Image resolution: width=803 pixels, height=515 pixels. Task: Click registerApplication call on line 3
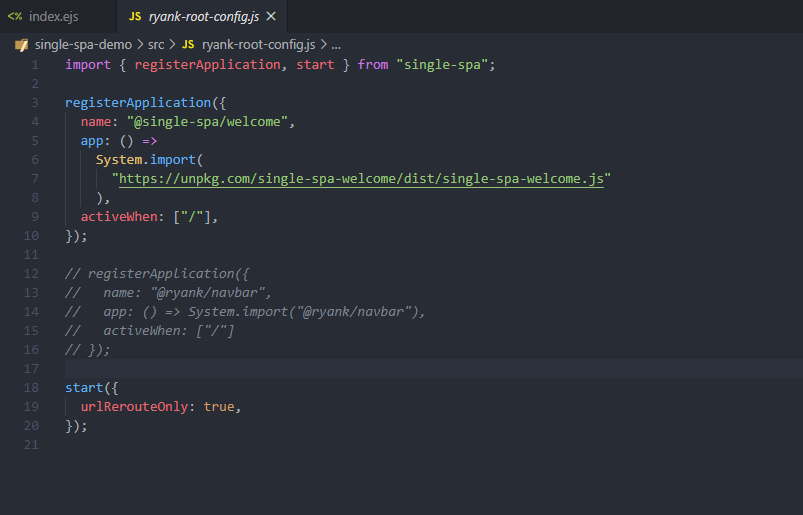(130, 103)
